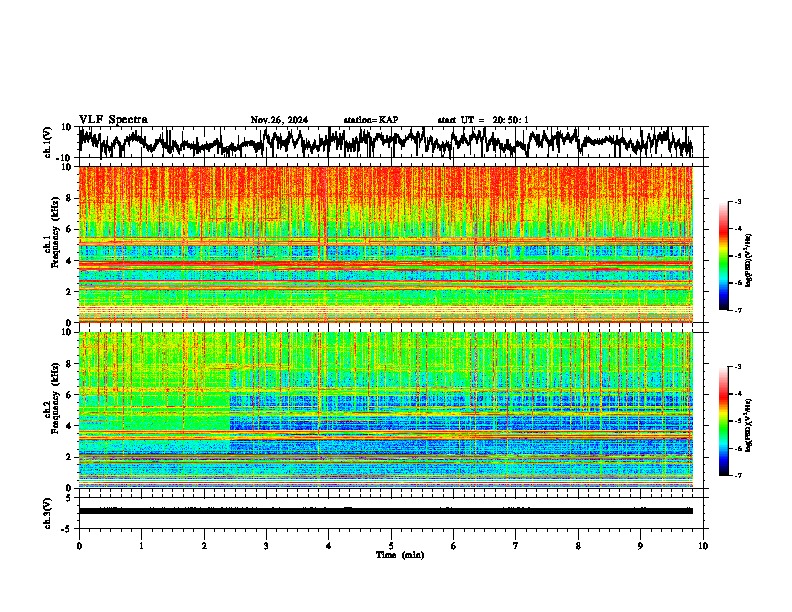The height and width of the screenshot is (612, 792).
Task: Click time axis tick label "9"
Action: coord(640,546)
